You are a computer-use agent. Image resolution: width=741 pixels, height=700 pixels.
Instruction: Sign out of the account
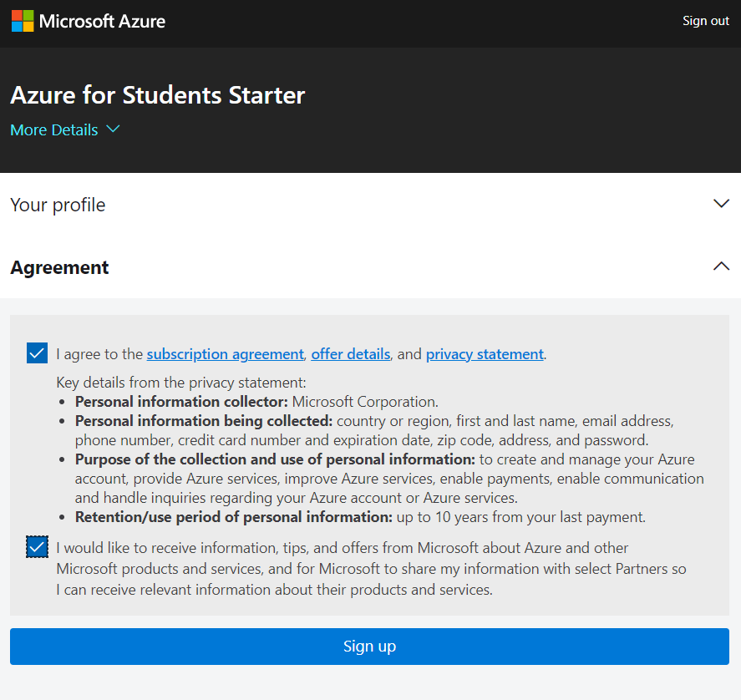tap(706, 21)
